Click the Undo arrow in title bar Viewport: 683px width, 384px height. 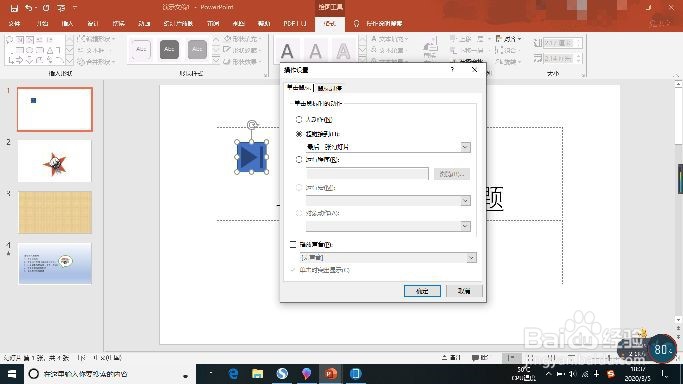pyautogui.click(x=28, y=8)
